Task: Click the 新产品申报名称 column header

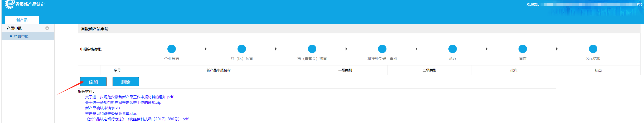Action: pos(218,70)
